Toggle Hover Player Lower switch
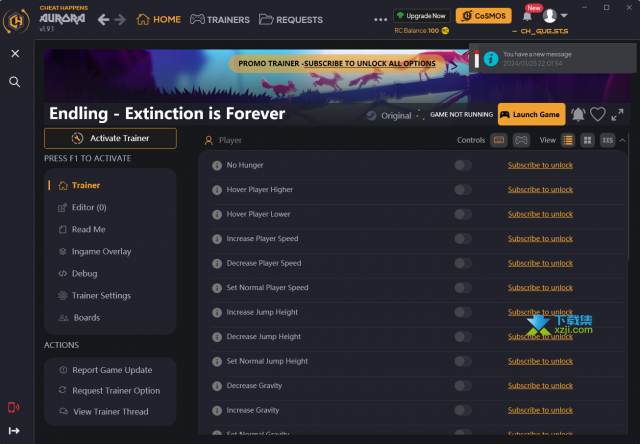 pyautogui.click(x=463, y=214)
